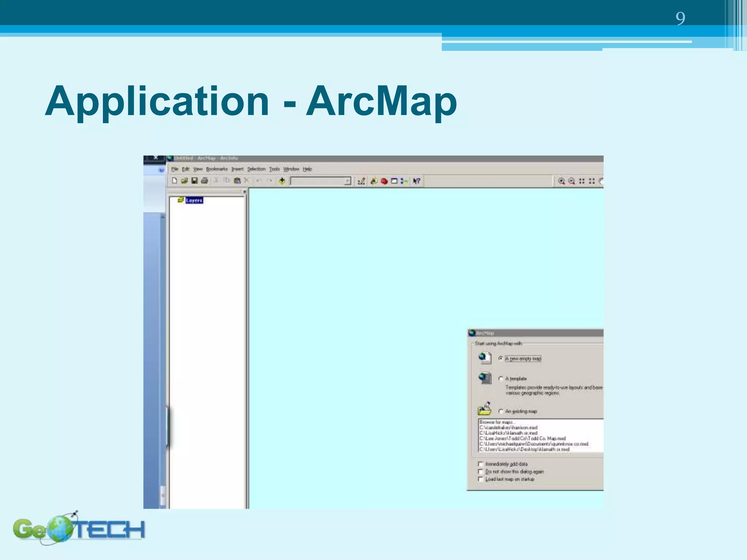Click the Fixed Zoom In icon

582,181
